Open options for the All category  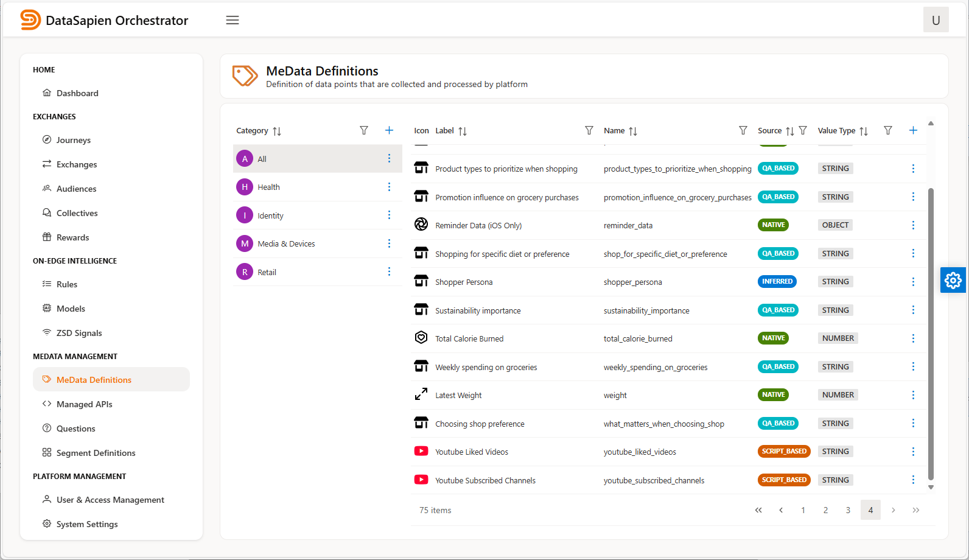click(x=390, y=158)
